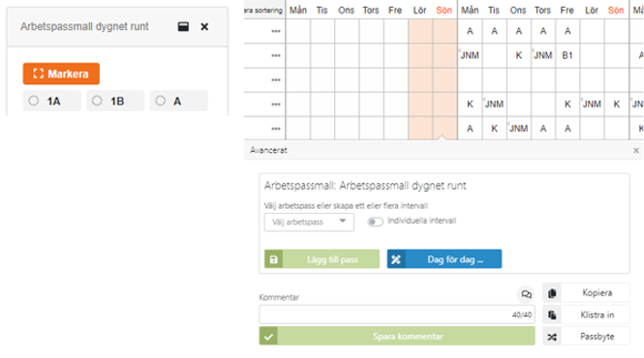Toggle Individuella intervall switch
Viewport: 644px width, 358px height.
tap(375, 222)
